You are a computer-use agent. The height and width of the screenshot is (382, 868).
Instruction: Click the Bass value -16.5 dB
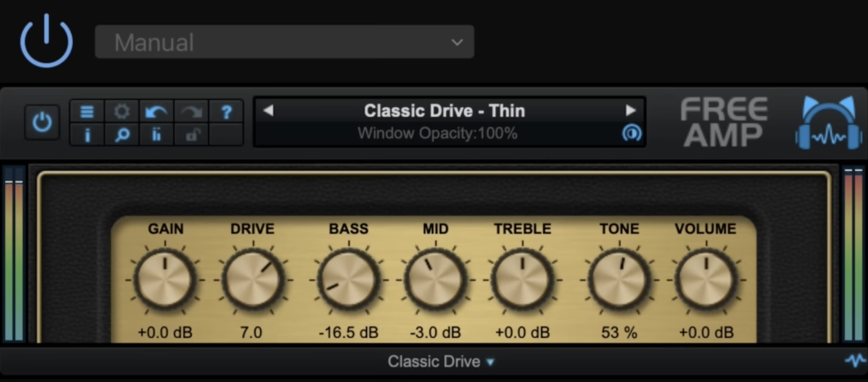click(349, 333)
